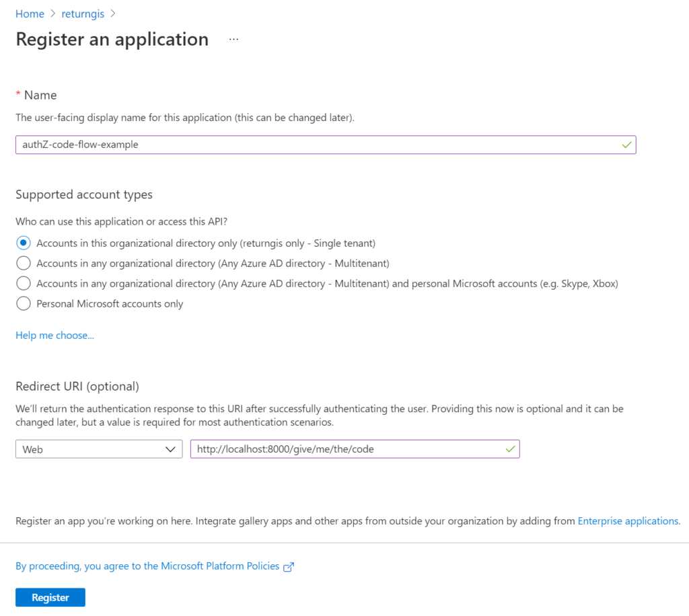Navigate to the Home breadcrumb
689x616 pixels.
coord(30,13)
